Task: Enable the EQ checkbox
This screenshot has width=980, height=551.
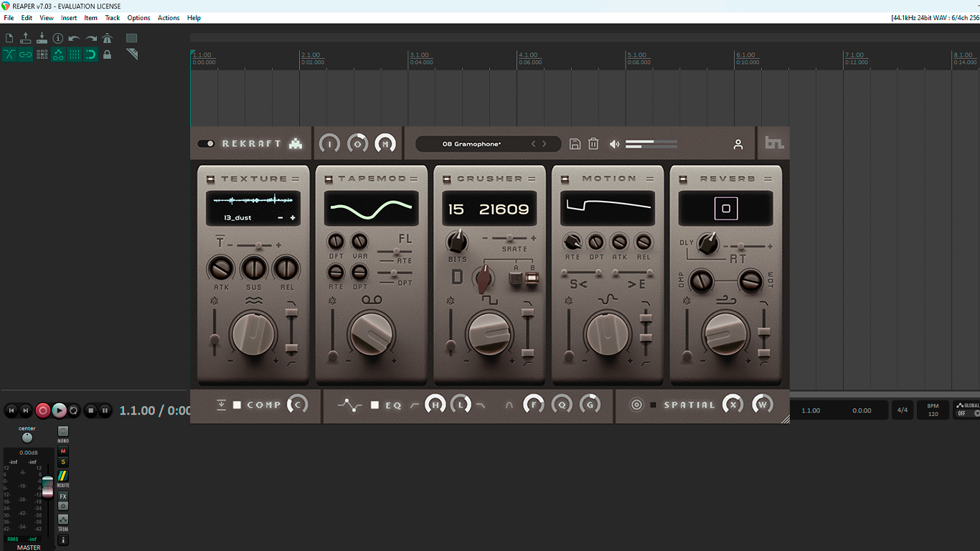Action: [374, 405]
